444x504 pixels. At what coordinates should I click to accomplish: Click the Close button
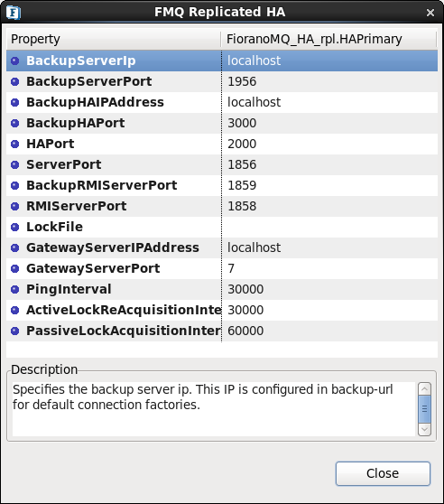pos(383,473)
